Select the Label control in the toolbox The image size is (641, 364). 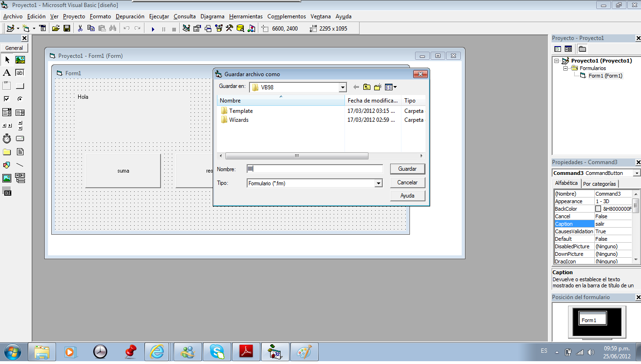click(7, 72)
